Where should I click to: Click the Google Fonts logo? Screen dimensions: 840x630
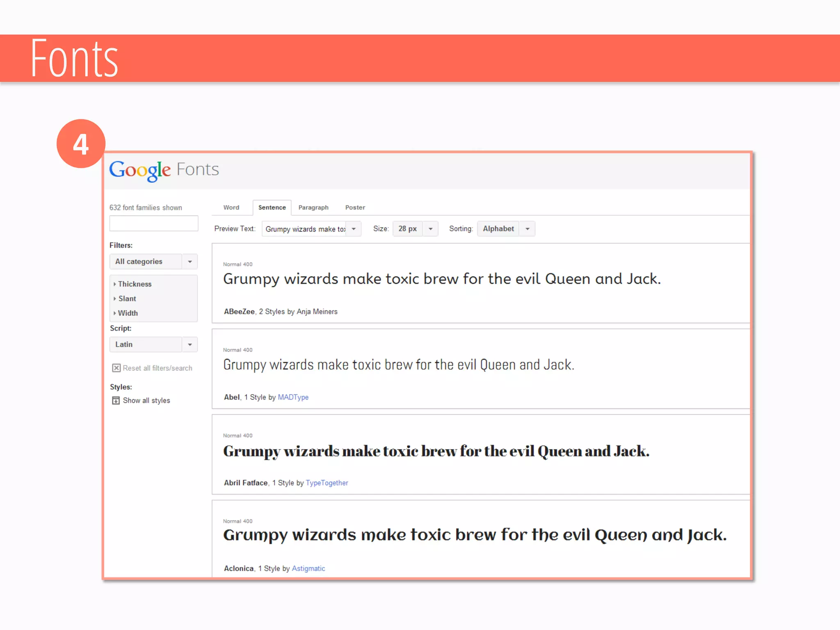164,170
